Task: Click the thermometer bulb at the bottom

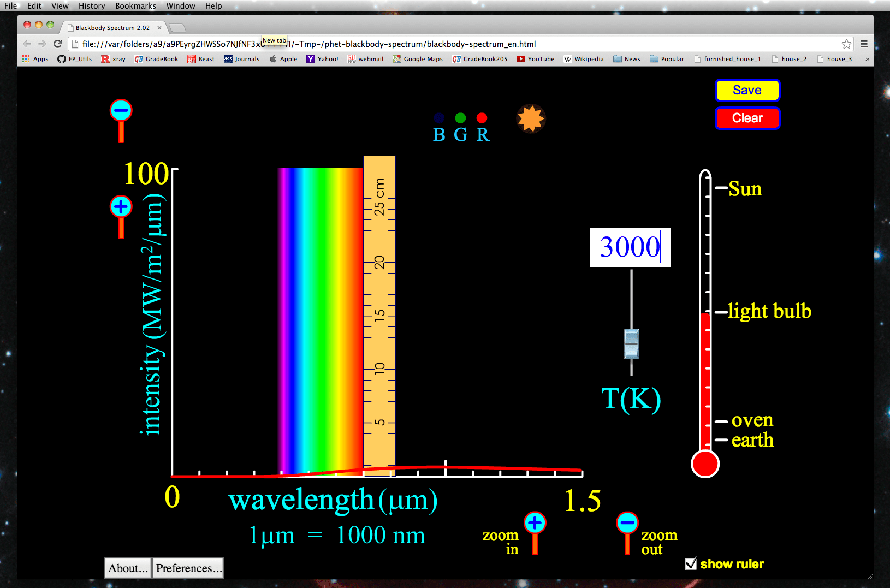Action: [x=704, y=464]
